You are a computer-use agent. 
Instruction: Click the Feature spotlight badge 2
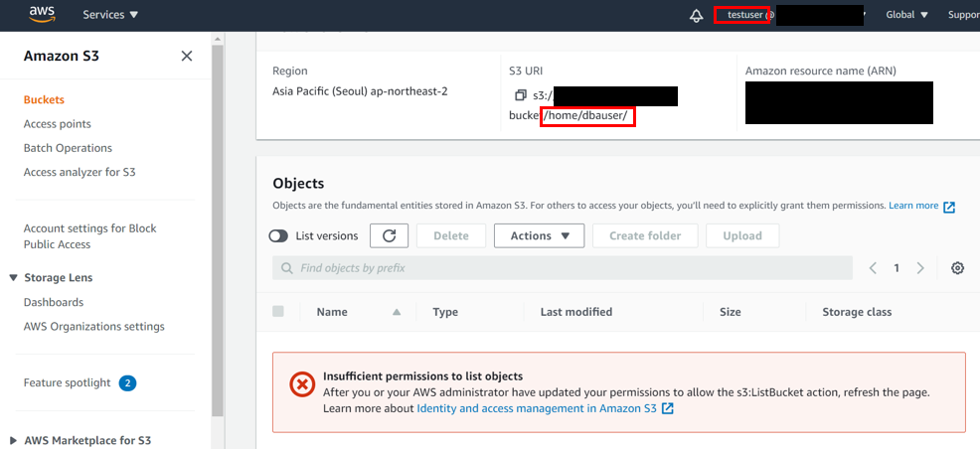point(127,382)
